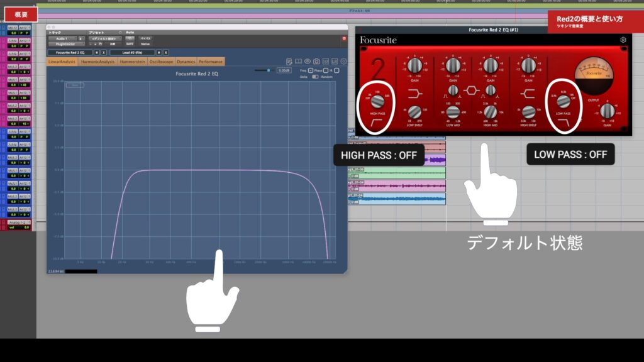Enable the Phase checkbox

click(326, 70)
